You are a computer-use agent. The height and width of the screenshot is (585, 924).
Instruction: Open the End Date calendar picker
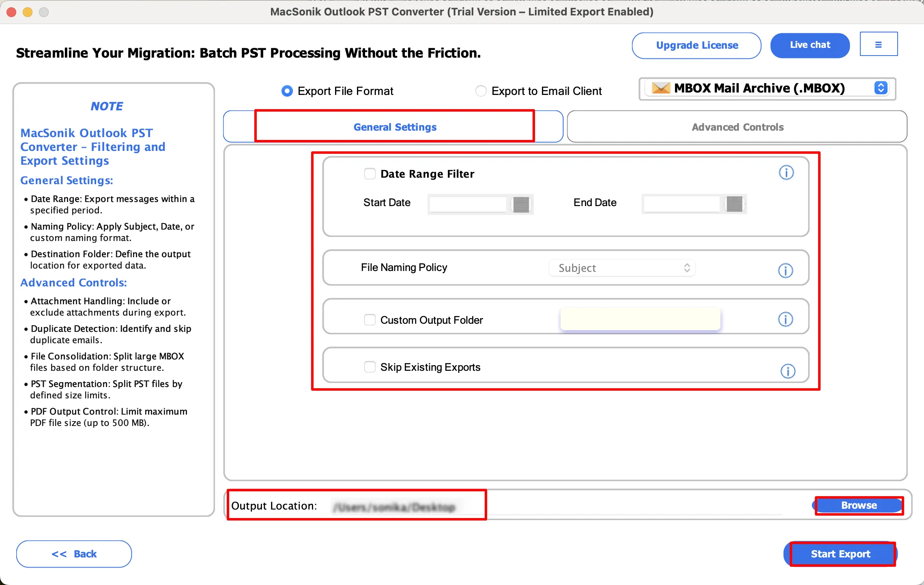tap(735, 204)
